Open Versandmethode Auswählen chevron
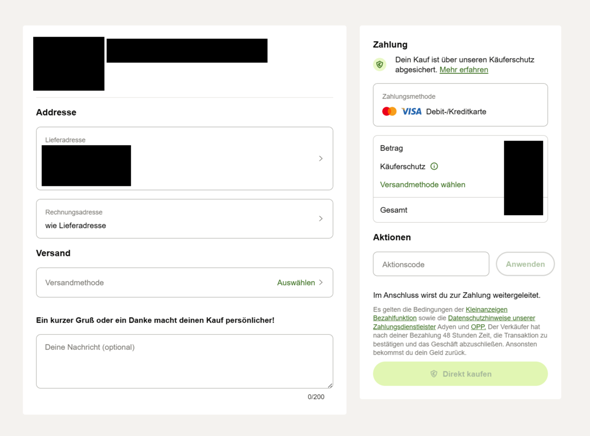The width and height of the screenshot is (590, 436). point(321,283)
